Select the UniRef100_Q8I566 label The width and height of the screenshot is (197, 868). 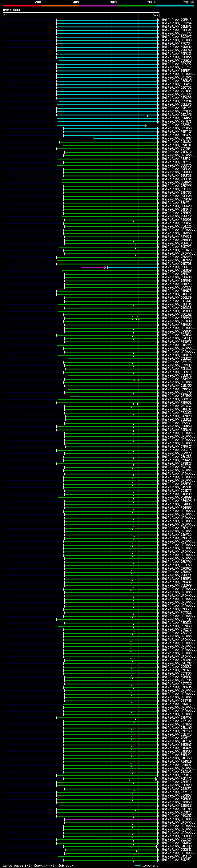pos(177,396)
